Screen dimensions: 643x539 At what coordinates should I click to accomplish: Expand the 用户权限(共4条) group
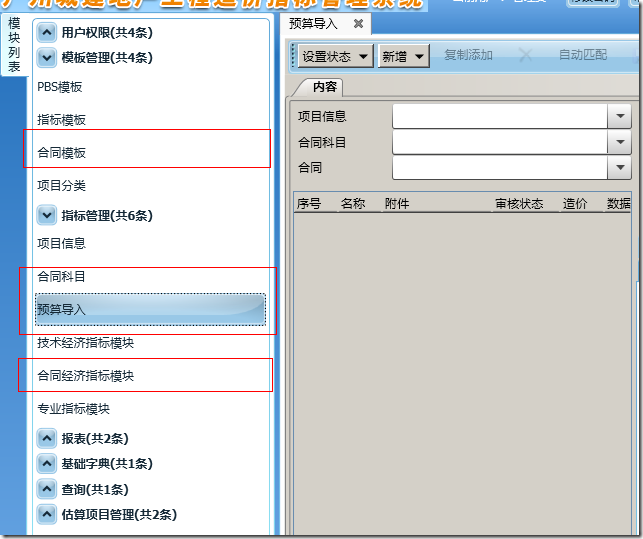47,32
